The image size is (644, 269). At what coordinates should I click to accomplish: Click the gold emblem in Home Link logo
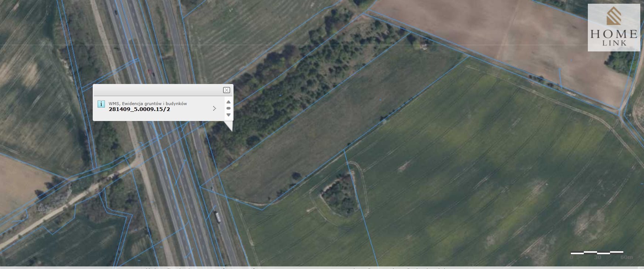[x=614, y=16]
